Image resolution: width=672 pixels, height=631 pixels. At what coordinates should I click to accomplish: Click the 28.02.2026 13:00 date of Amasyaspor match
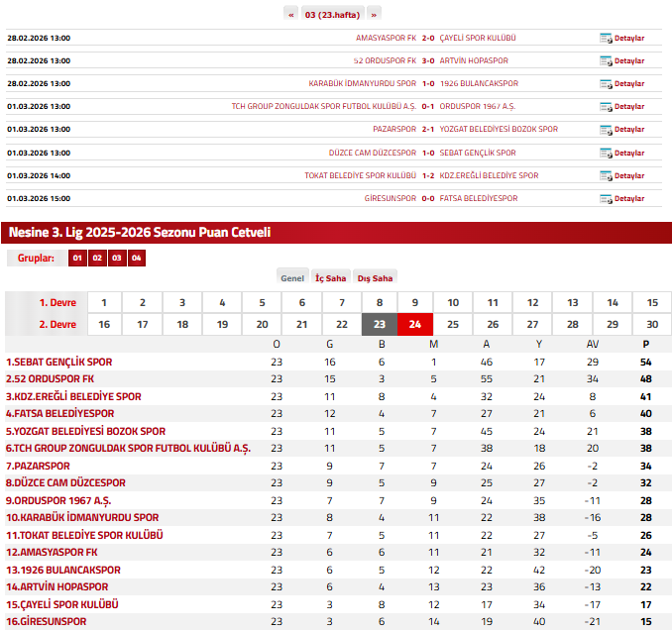39,38
